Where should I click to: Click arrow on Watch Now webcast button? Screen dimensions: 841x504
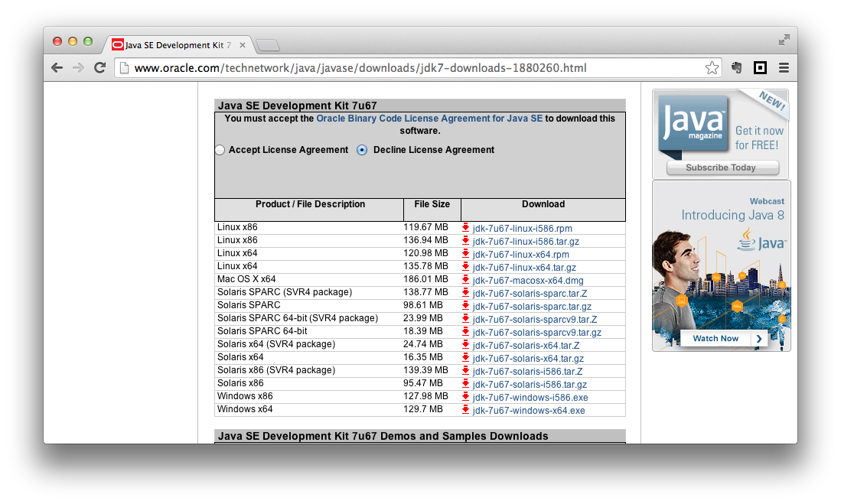(x=758, y=339)
